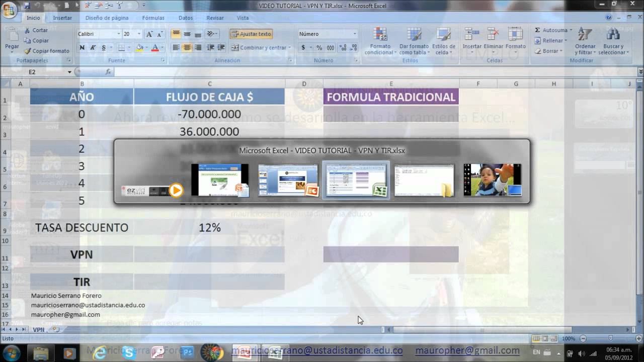
Task: Open Calibri font name dropdown
Action: (x=119, y=34)
